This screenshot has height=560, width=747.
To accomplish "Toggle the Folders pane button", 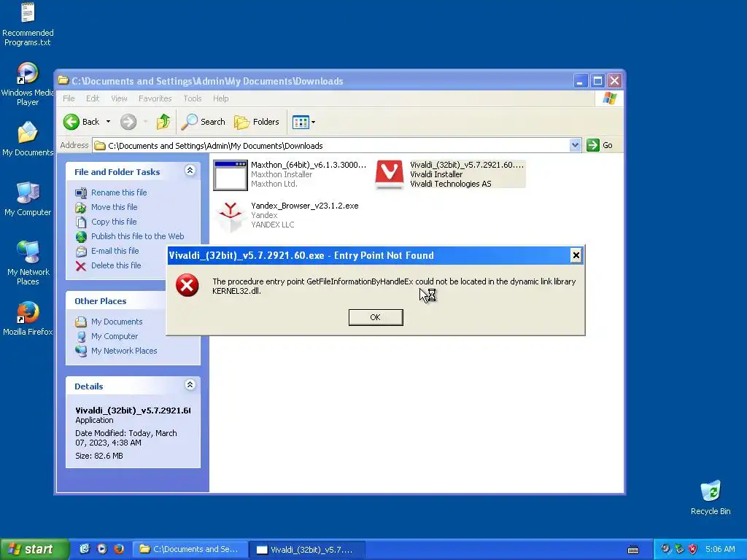I will pyautogui.click(x=256, y=122).
